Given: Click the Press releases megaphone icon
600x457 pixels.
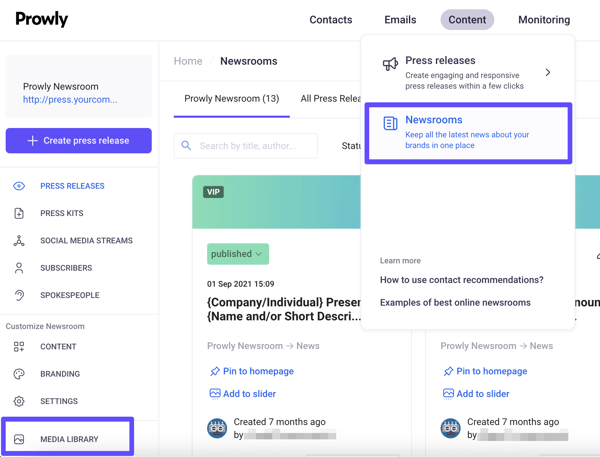Looking at the screenshot, I should (390, 64).
